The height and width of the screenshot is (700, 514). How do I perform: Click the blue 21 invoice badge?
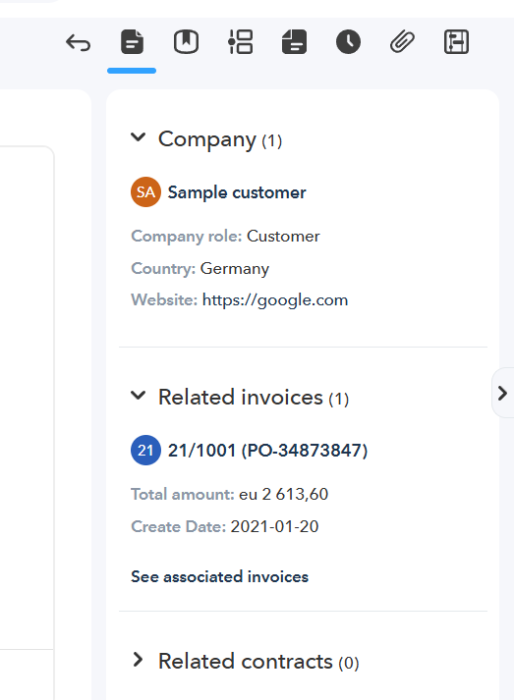point(146,450)
